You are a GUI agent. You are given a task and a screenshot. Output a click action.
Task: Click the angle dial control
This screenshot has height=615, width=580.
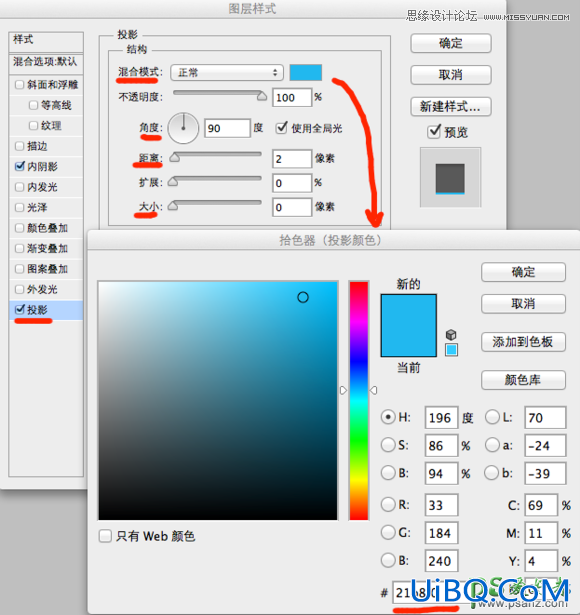coord(183,128)
